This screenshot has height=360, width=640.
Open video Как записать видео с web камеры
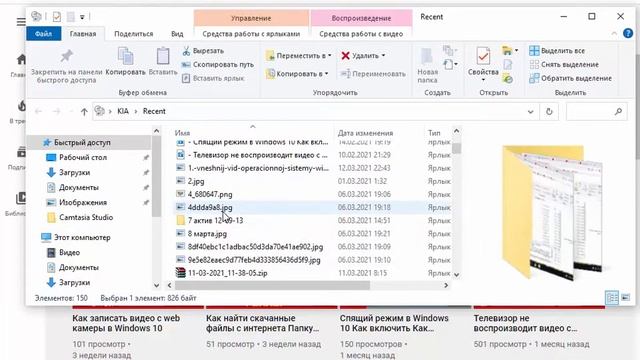point(126,323)
